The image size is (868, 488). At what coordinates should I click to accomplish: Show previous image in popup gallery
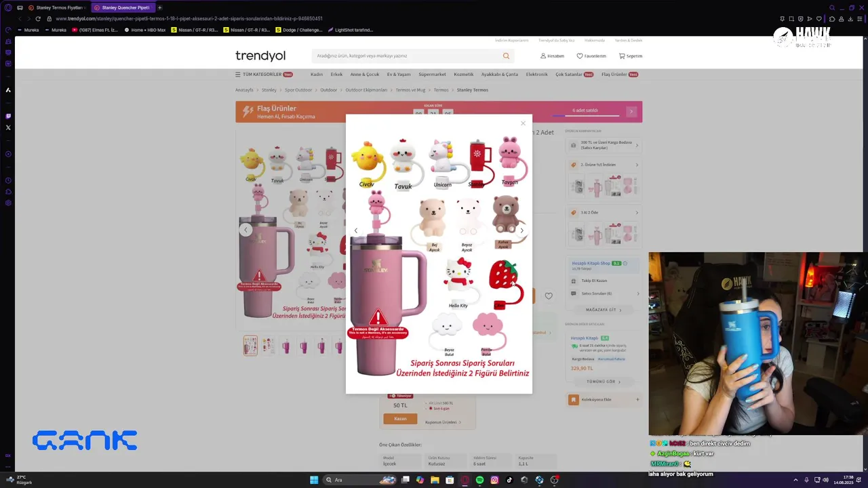tap(356, 230)
